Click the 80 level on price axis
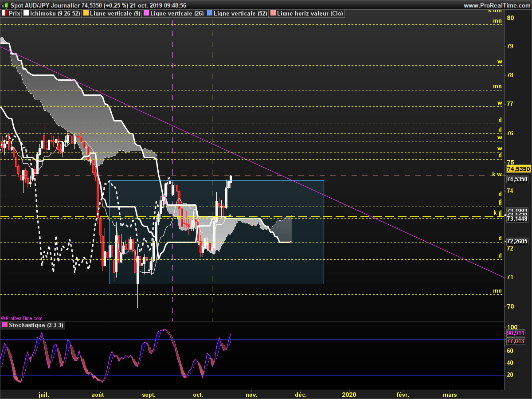Viewport: 532px width, 399px height. [x=510, y=18]
